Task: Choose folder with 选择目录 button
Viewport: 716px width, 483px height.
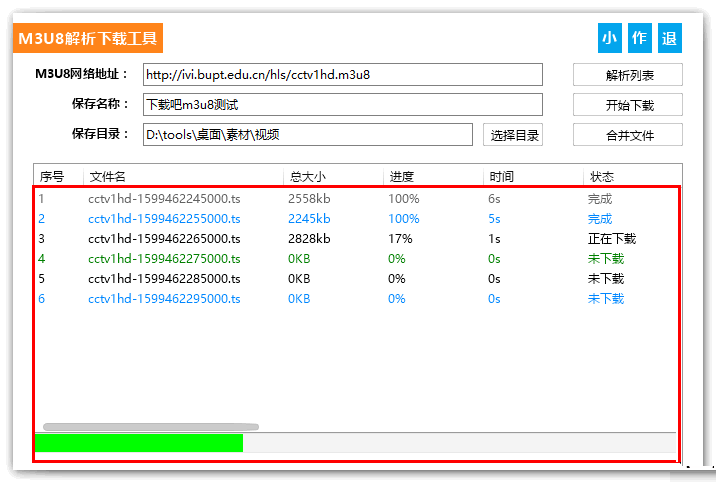Action: (513, 135)
